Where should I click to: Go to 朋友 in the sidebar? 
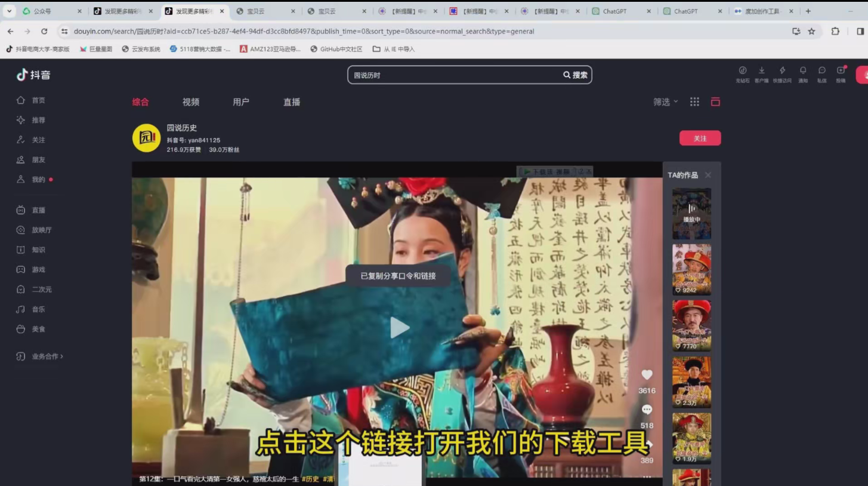[30, 159]
